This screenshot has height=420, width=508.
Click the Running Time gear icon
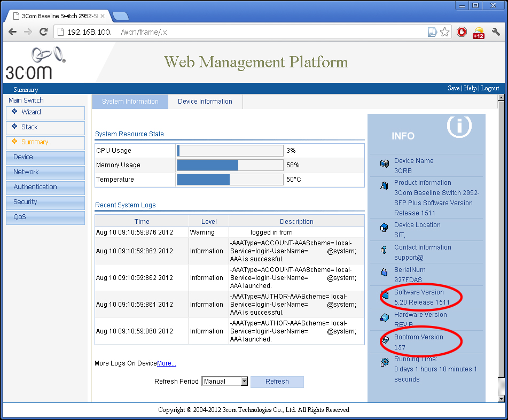tap(385, 362)
